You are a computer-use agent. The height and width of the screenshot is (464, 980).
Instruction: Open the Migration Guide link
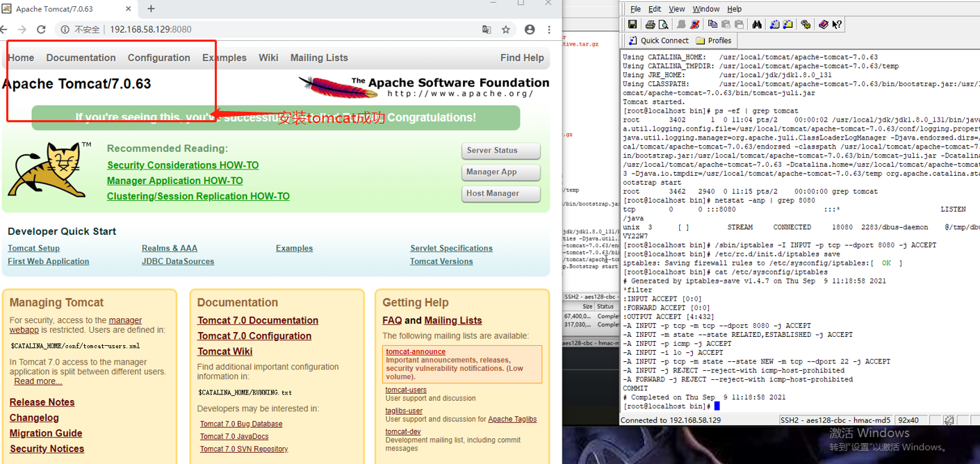click(46, 433)
